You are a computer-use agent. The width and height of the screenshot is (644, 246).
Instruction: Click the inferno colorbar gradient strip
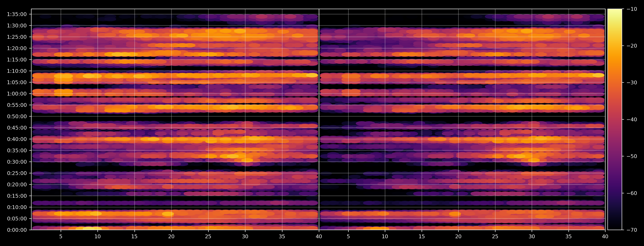click(x=615, y=119)
